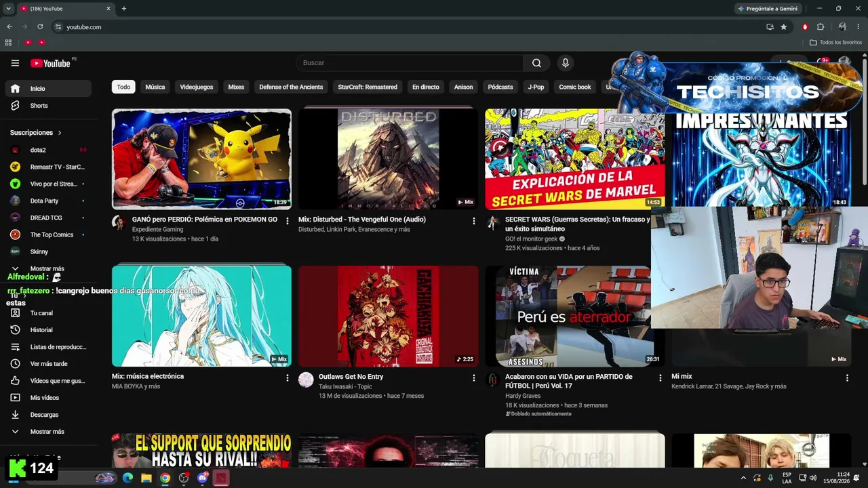
Task: Open options for Outlaws Get No Entry
Action: 474,378
